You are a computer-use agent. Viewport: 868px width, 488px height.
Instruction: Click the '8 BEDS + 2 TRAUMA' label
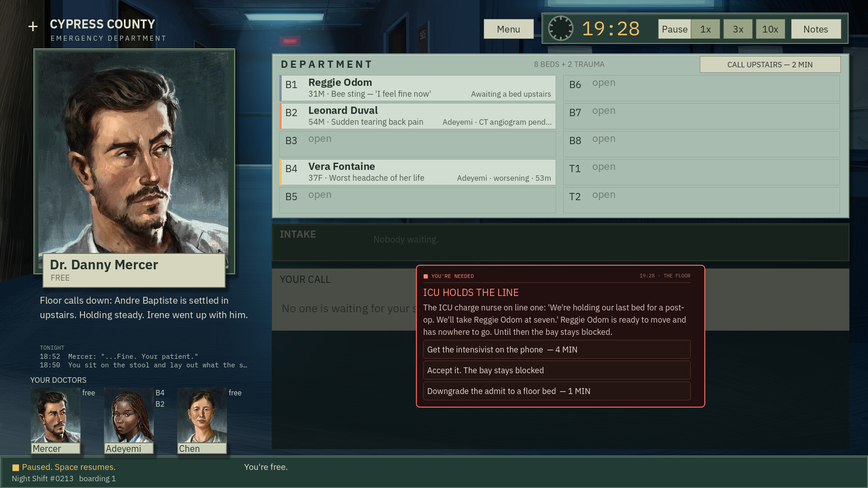(569, 64)
